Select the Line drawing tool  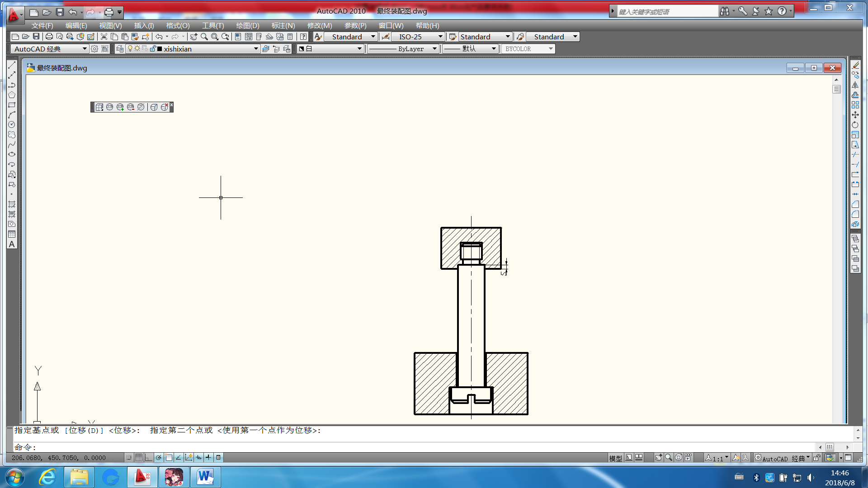coord(12,65)
